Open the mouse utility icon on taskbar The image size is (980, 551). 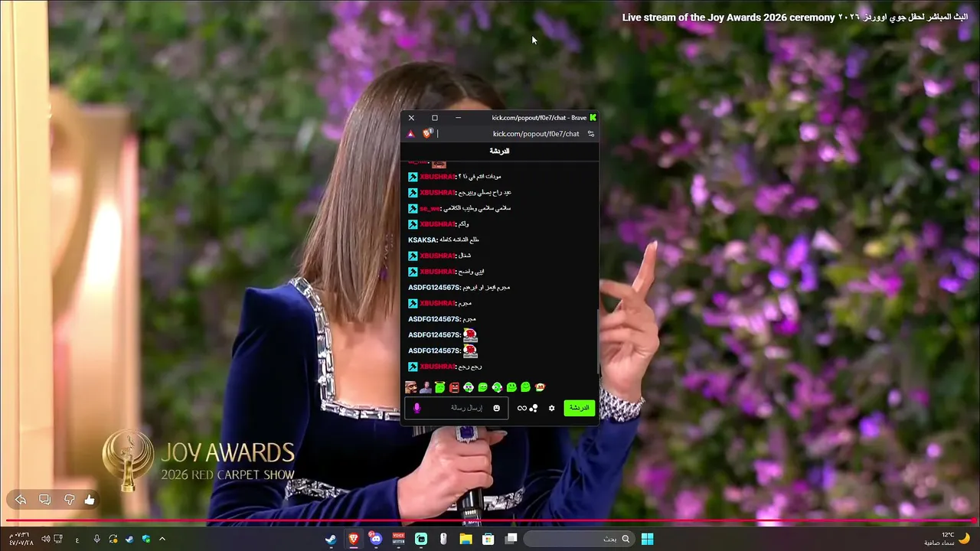pyautogui.click(x=443, y=539)
